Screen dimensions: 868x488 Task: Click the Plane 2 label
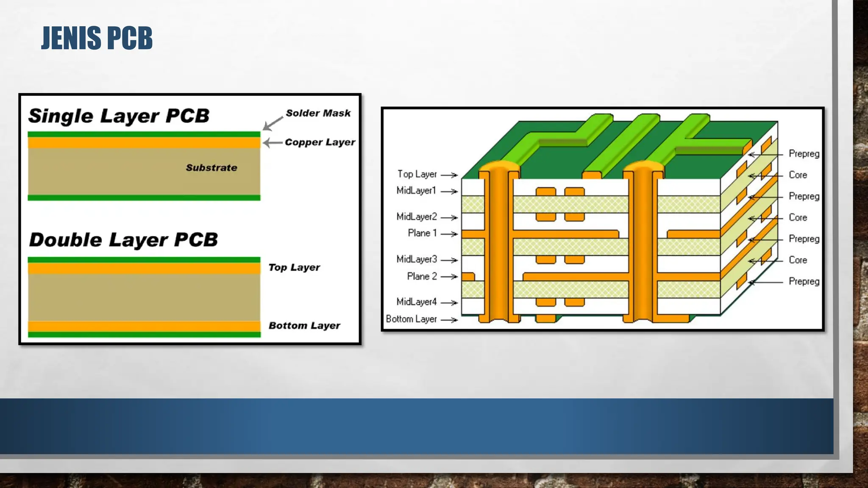(422, 276)
